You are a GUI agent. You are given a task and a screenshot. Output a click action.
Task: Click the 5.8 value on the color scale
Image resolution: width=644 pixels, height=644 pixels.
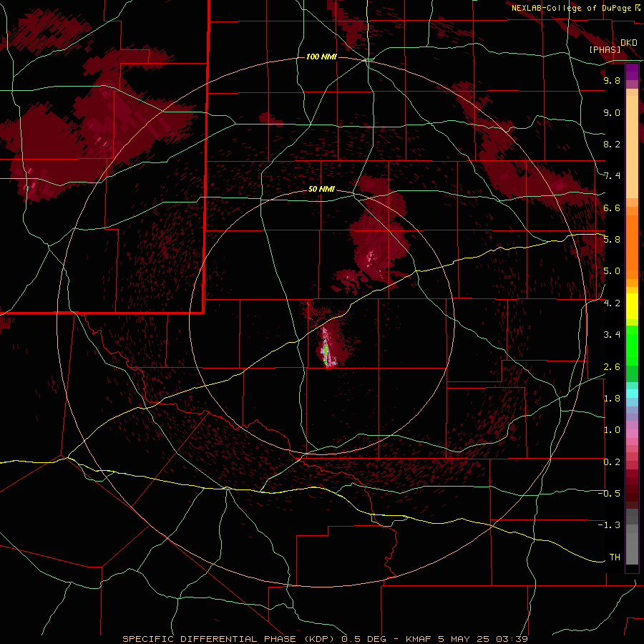click(x=612, y=239)
